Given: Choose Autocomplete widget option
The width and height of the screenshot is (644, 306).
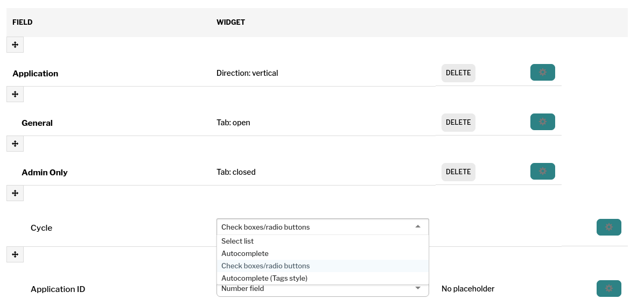Looking at the screenshot, I should [323, 253].
